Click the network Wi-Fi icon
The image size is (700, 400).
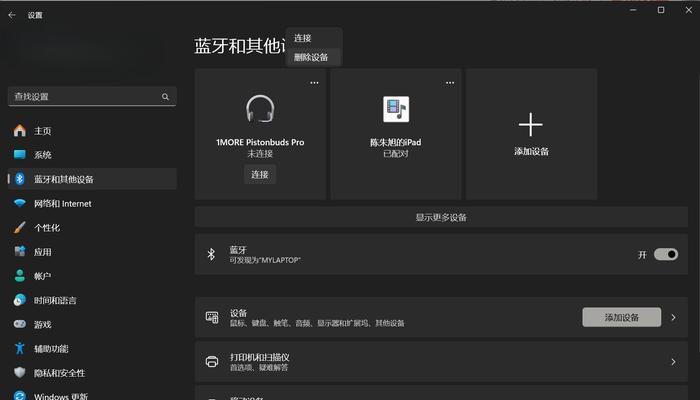click(20, 203)
